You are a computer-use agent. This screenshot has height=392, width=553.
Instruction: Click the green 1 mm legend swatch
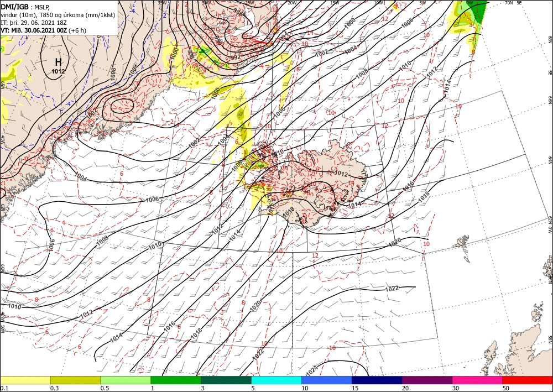point(176,380)
